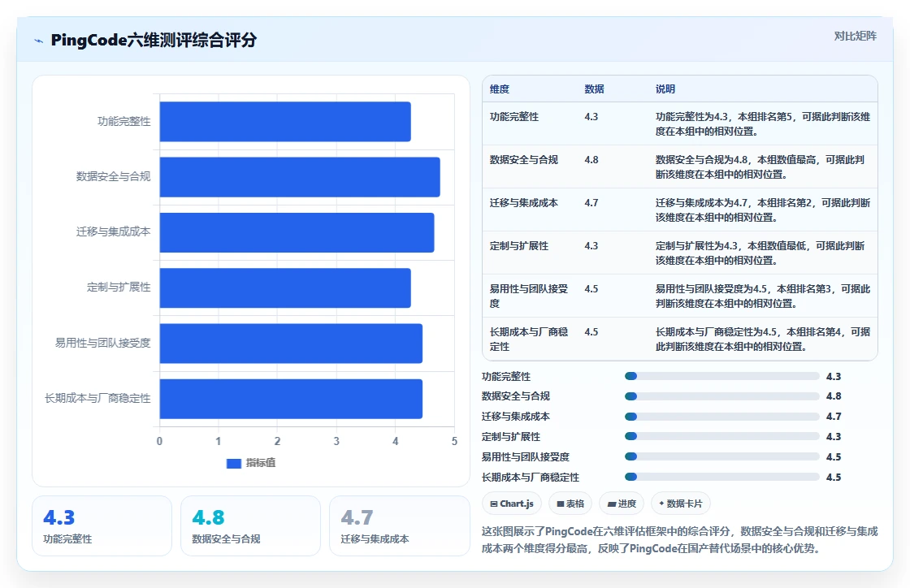Click the x-axis tick label 5

point(454,441)
